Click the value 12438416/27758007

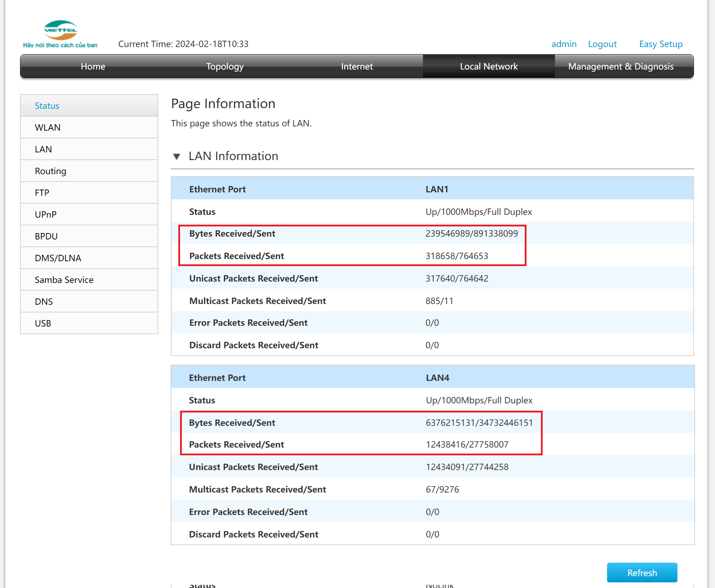click(467, 444)
